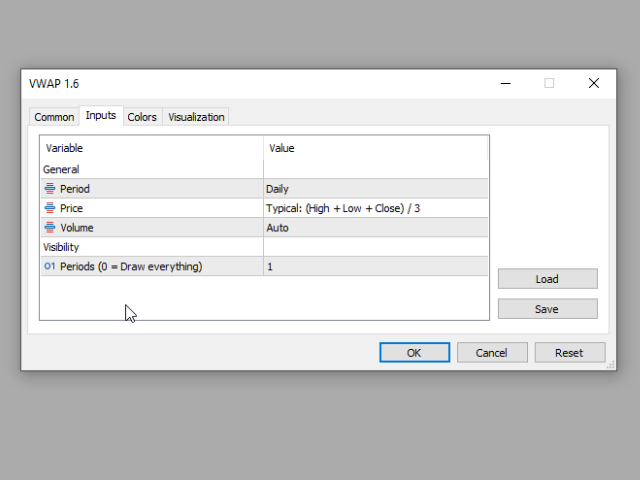Viewport: 640px width, 480px height.
Task: Reset inputs with the Reset button
Action: click(569, 352)
